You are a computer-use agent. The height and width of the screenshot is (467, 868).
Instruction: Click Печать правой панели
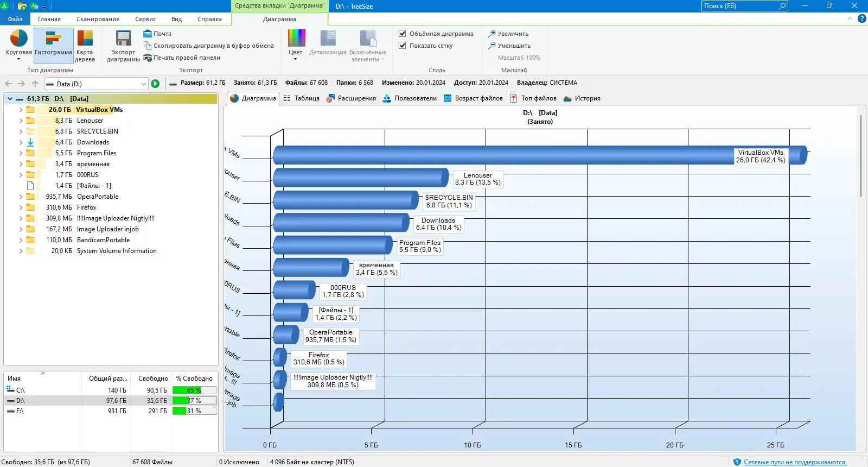[182, 58]
